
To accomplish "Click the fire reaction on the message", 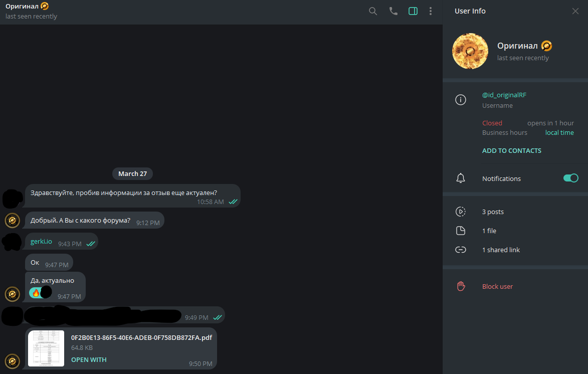I will (x=36, y=292).
